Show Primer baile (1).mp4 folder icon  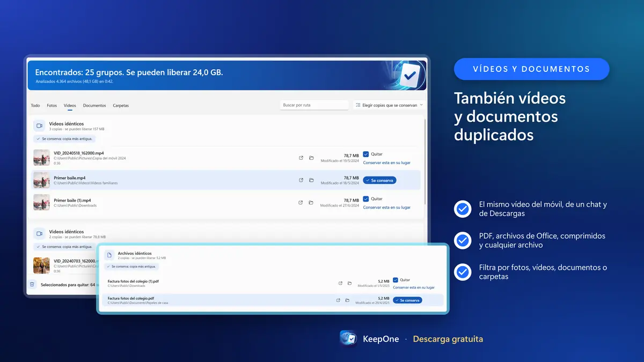pyautogui.click(x=311, y=203)
